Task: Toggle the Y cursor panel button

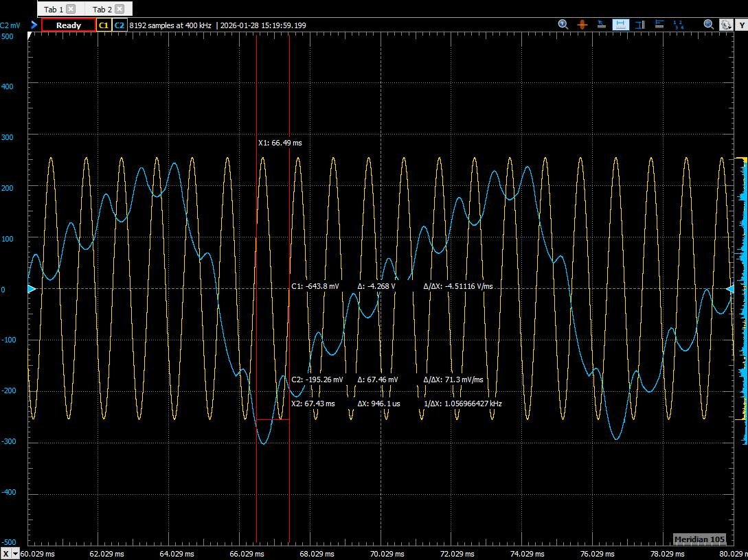Action: (742, 24)
